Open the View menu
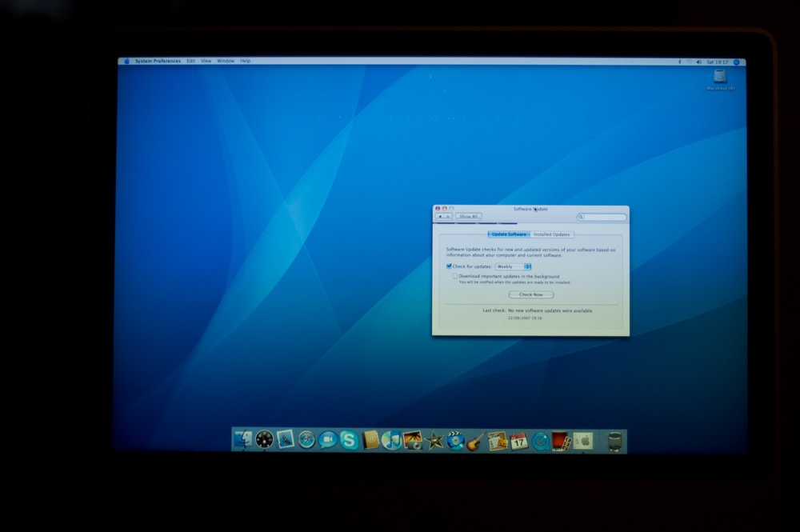The height and width of the screenshot is (532, 800). pos(206,62)
